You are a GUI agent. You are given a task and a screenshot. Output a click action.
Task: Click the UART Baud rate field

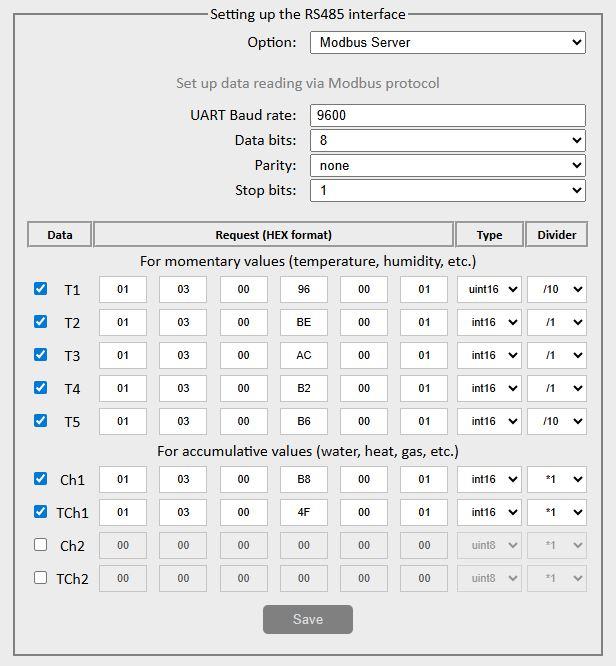click(447, 115)
